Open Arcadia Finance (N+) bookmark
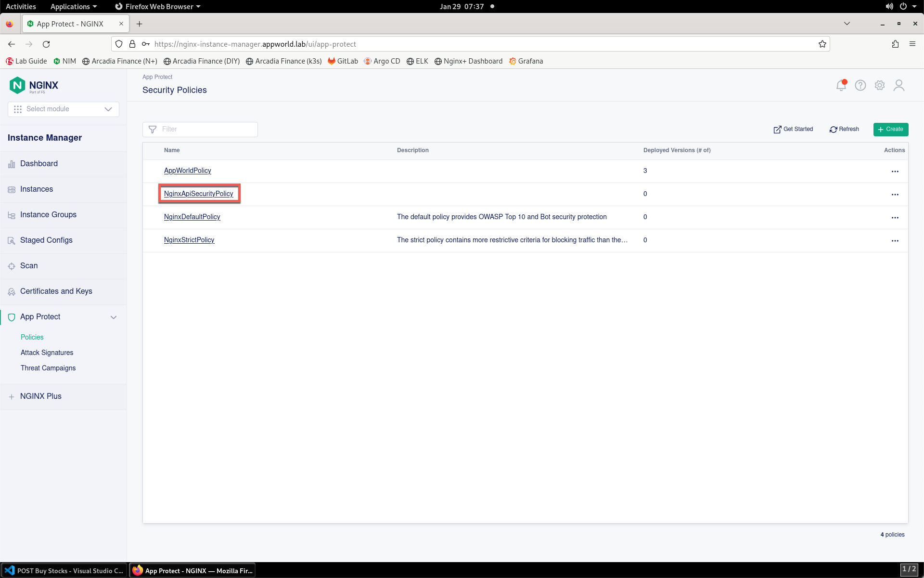The image size is (924, 578). pyautogui.click(x=120, y=61)
